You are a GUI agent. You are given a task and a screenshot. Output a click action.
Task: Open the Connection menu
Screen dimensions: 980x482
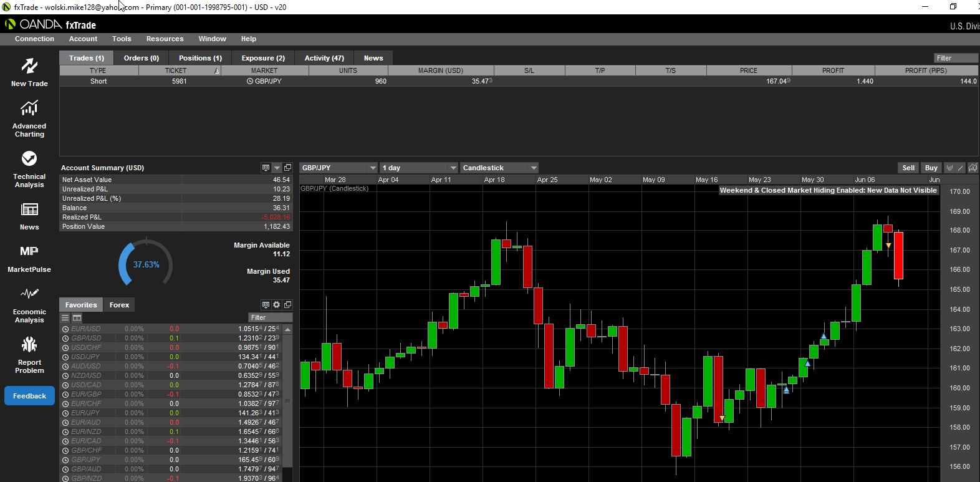coord(34,39)
